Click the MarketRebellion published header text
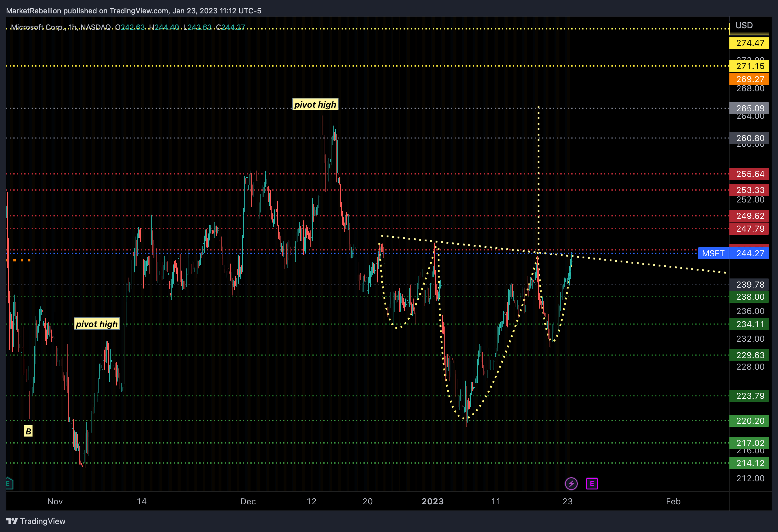Screen dimensions: 778x532 tap(134, 11)
